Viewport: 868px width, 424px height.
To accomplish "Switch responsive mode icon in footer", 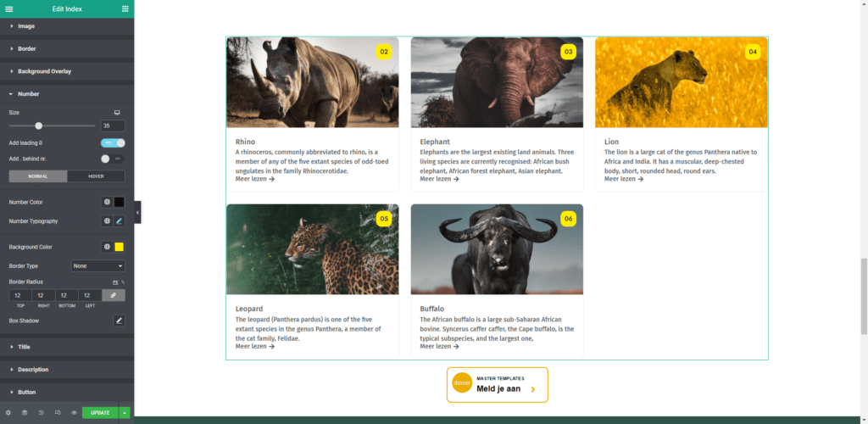I will click(x=58, y=413).
